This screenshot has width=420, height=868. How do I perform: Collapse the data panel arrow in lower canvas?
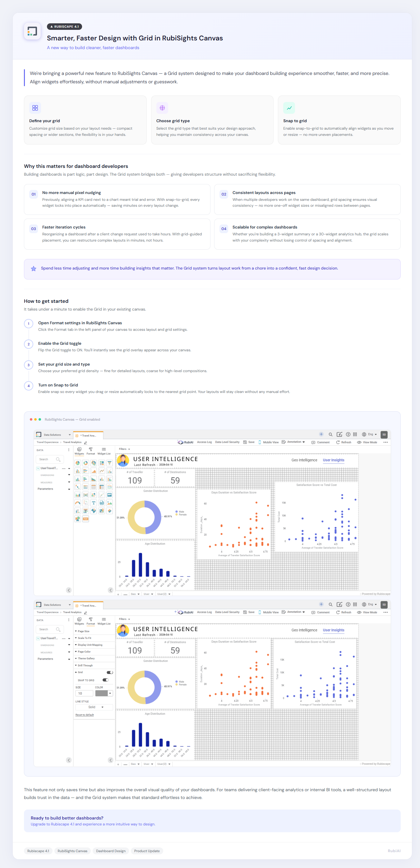pyautogui.click(x=69, y=760)
